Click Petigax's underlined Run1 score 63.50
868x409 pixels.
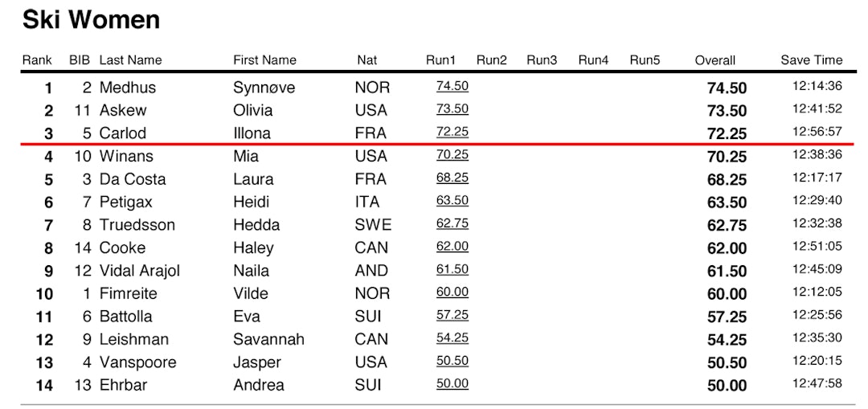(x=452, y=200)
